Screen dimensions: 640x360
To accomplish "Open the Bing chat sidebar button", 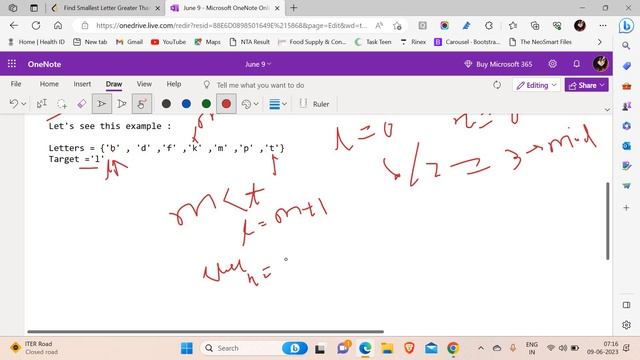I will click(626, 26).
